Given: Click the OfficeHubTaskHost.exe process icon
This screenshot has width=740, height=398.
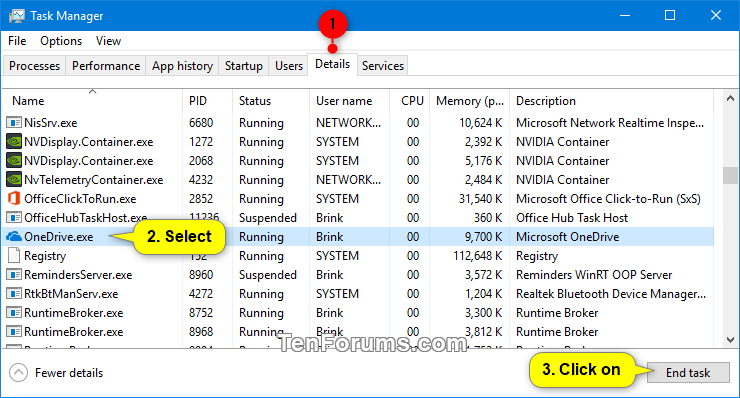Looking at the screenshot, I should pos(14,218).
